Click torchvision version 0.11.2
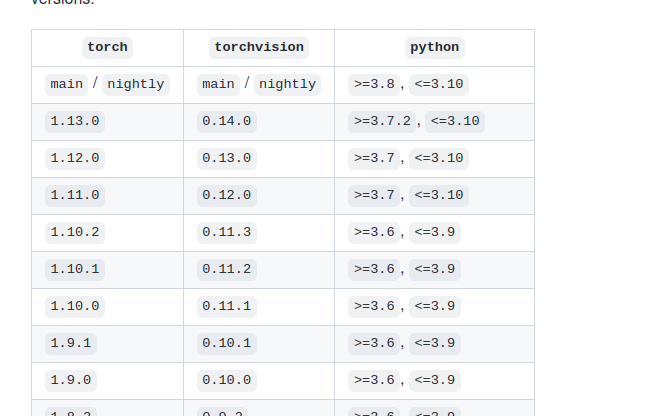Screen dimensions: 645x416 coord(227,269)
